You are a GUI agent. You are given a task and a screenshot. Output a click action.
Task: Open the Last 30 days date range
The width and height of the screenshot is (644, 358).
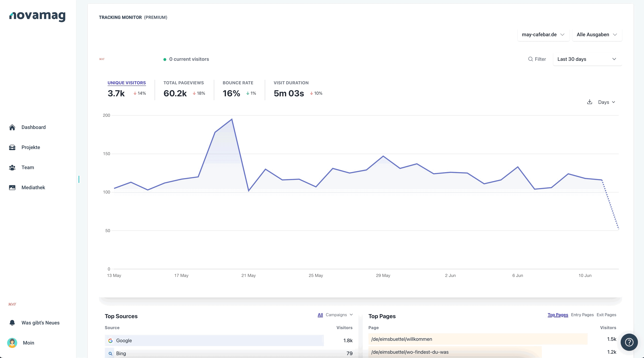tap(587, 59)
